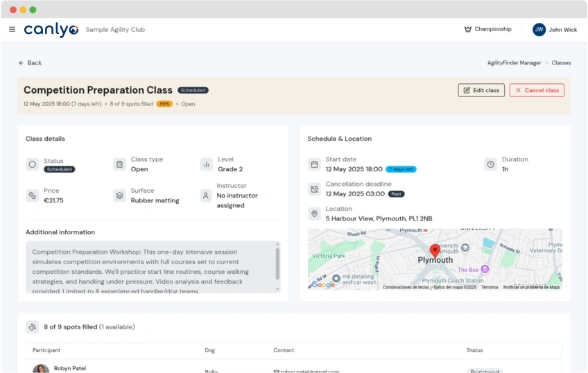This screenshot has height=373, width=588.
Task: Click the spots filled paw icon
Action: [x=33, y=327]
